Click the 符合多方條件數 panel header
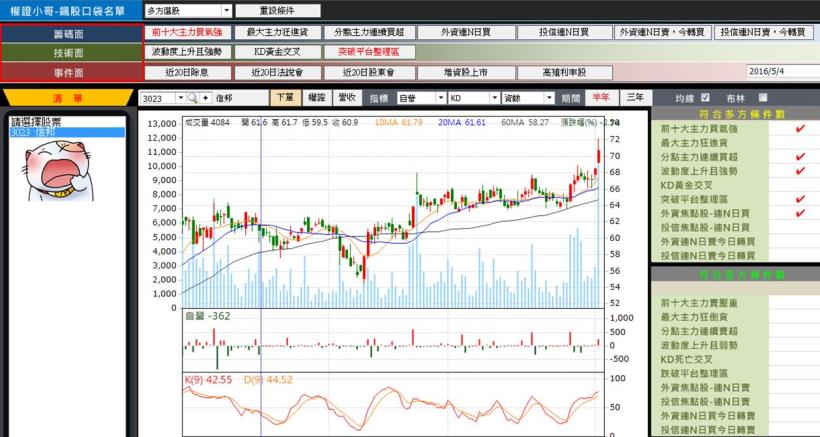 (x=735, y=113)
